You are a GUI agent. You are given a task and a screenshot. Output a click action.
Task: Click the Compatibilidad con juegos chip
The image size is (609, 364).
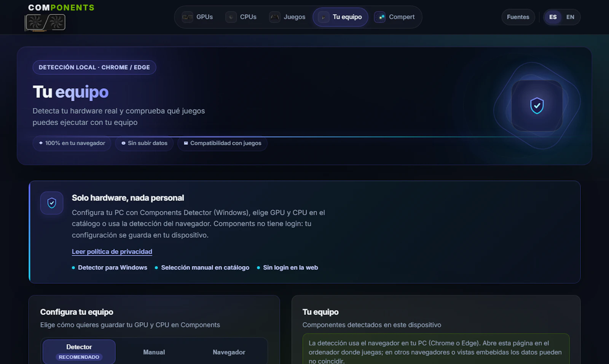pyautogui.click(x=222, y=143)
